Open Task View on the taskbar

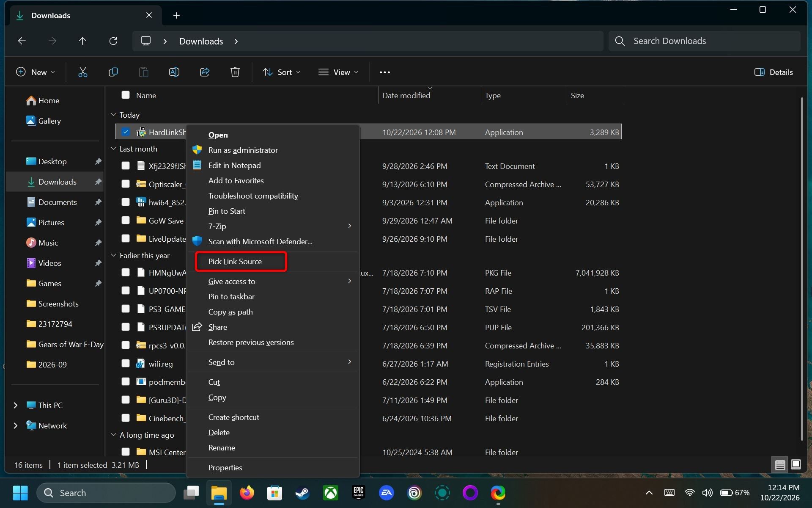[x=191, y=493]
